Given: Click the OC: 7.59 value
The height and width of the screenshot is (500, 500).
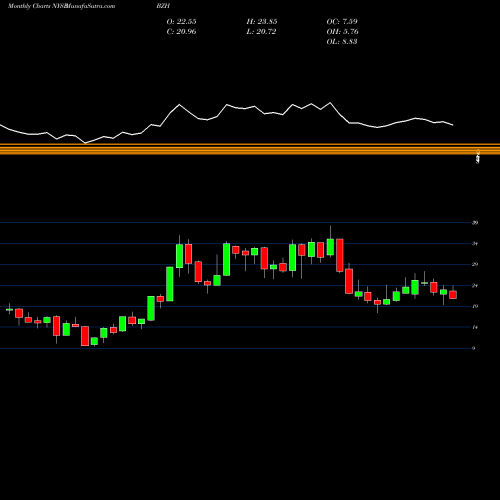Looking at the screenshot, I should pos(342,22).
